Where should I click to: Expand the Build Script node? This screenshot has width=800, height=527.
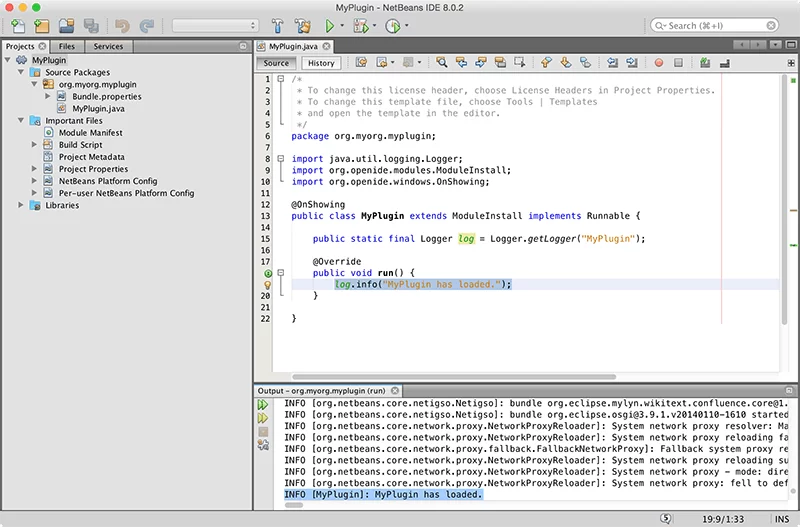tap(34, 144)
